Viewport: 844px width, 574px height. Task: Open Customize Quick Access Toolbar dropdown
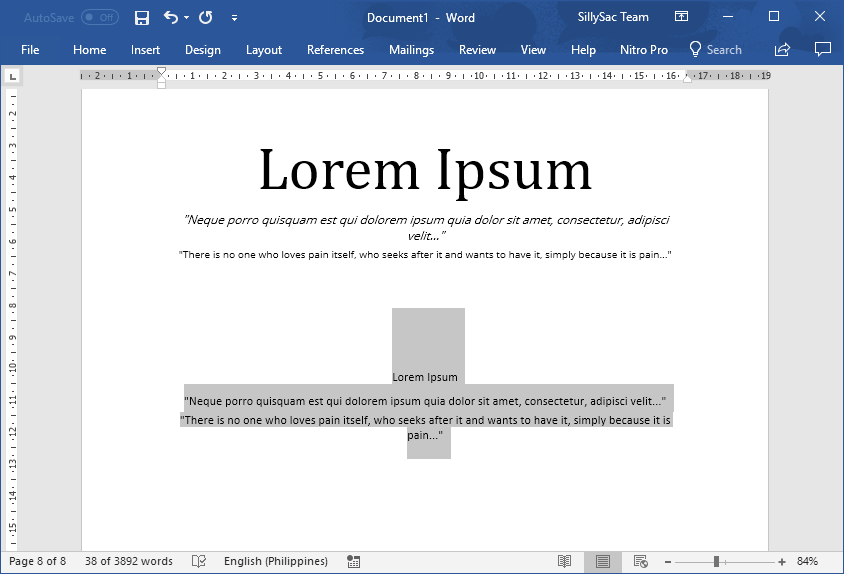coord(234,17)
